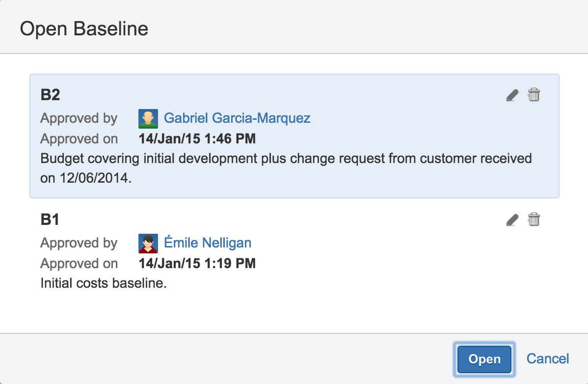Click the approval timestamp for baseline B1
This screenshot has width=588, height=384.
pyautogui.click(x=197, y=264)
